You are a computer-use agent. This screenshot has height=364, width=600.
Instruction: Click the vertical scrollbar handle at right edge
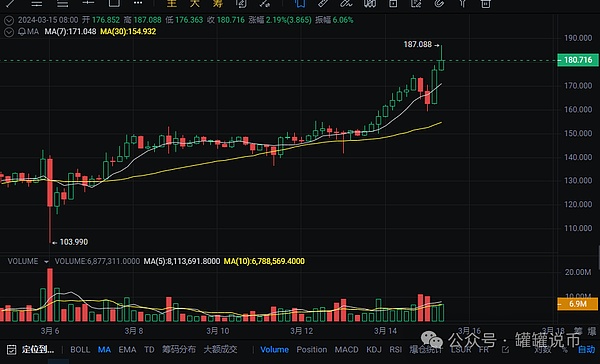click(x=598, y=258)
